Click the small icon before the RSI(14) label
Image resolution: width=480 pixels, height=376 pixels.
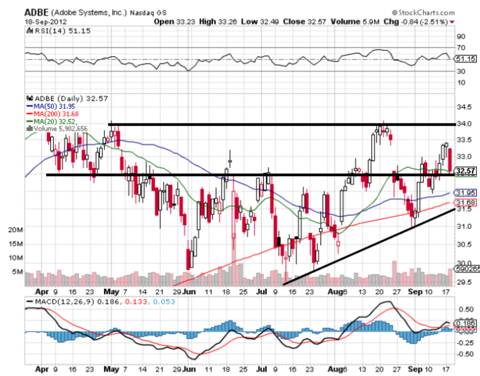[x=29, y=31]
